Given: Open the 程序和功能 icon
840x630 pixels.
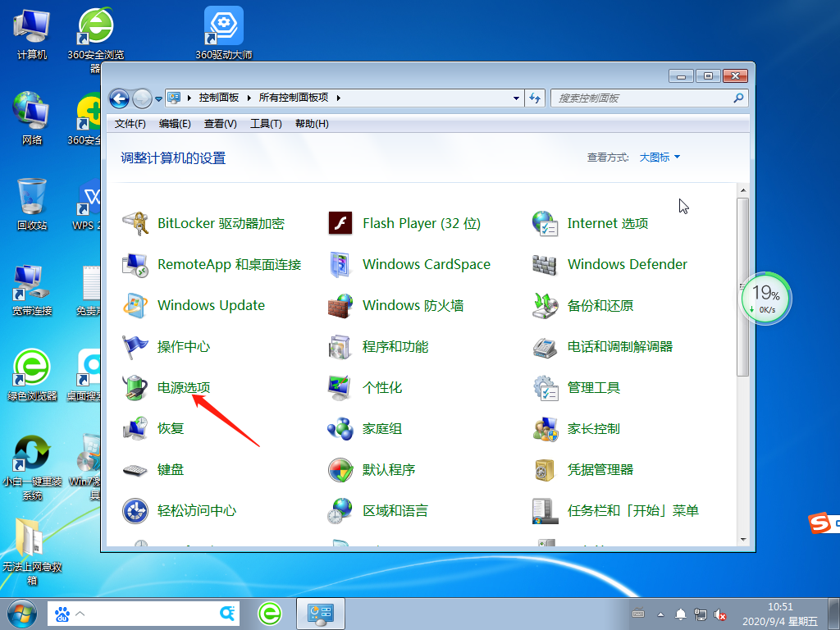Looking at the screenshot, I should [340, 347].
